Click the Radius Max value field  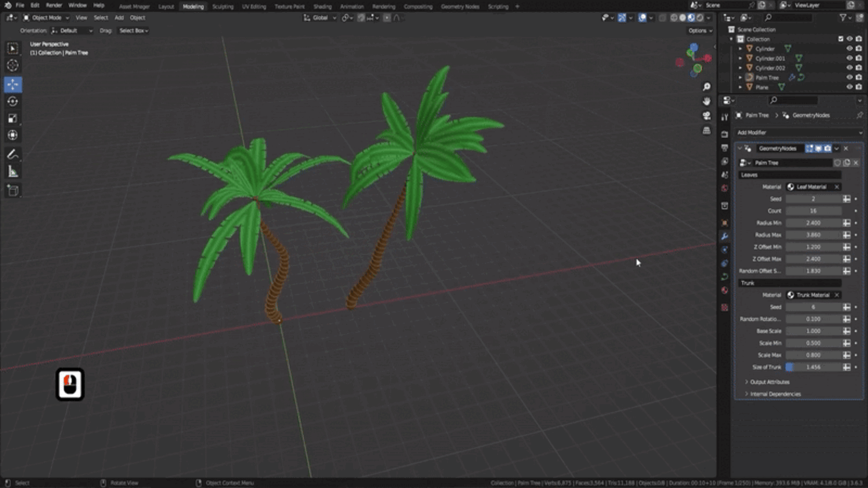814,235
